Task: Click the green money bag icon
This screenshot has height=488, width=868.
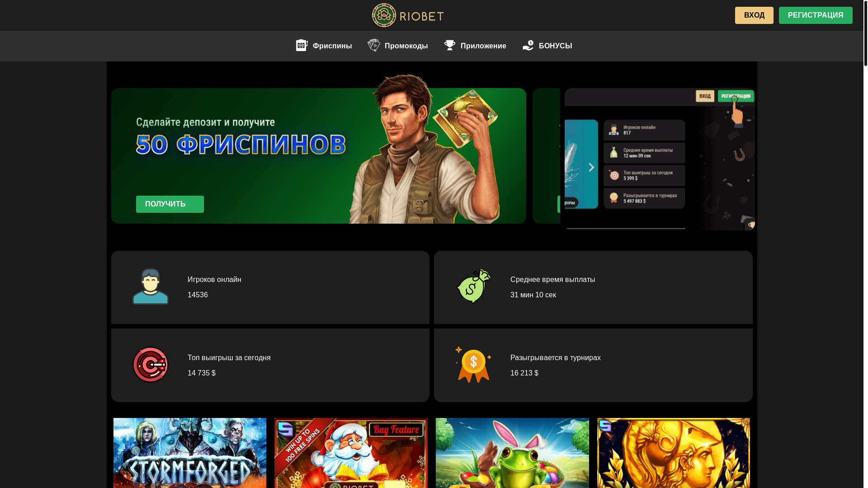Action: (473, 286)
